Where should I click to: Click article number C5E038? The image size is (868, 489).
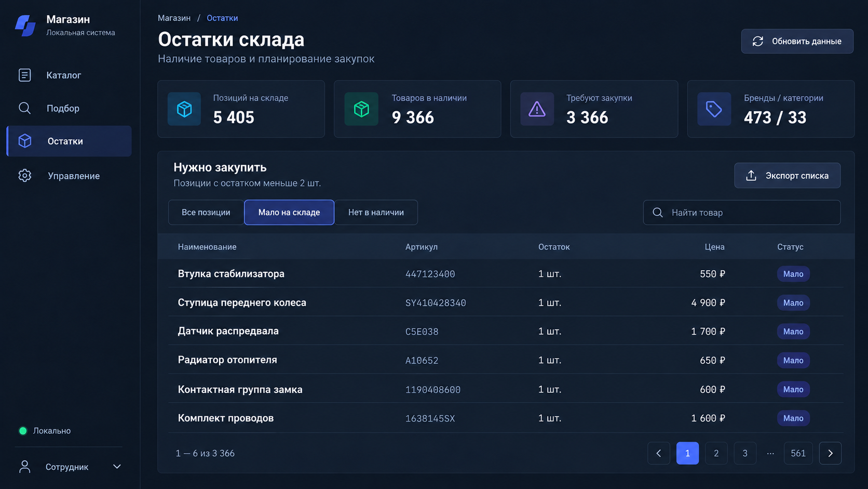(x=422, y=332)
